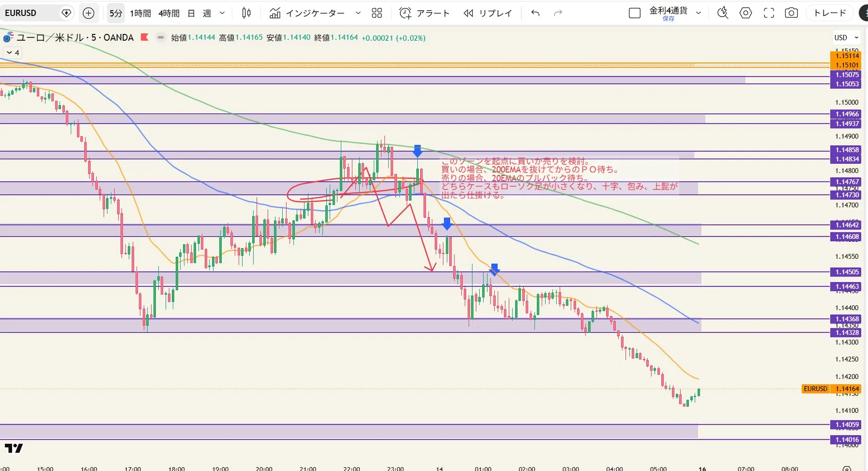Expand the timeframe interval dropdown chevron
The width and height of the screenshot is (868, 471).
point(222,13)
